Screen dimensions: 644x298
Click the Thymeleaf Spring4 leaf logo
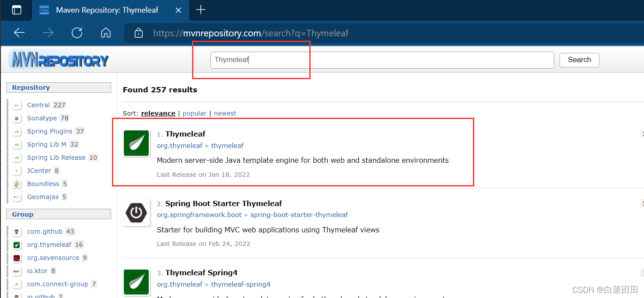tap(137, 282)
